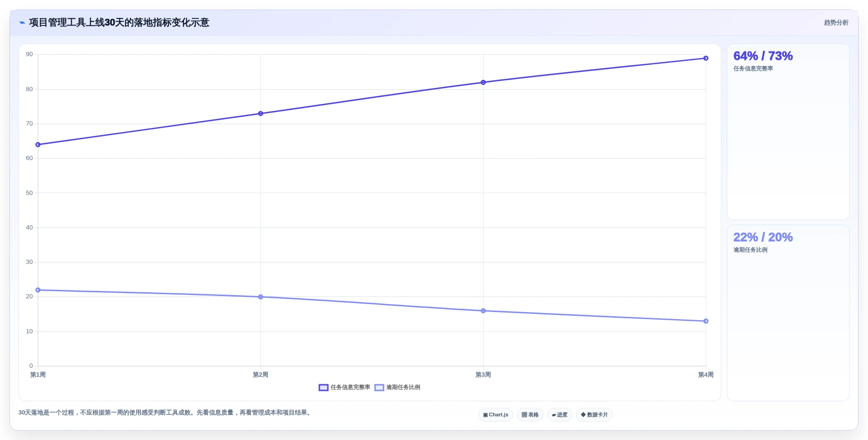Screen dimensions: 868x440
Task: Click the 第2周 point on overdue line
Action: (x=260, y=297)
